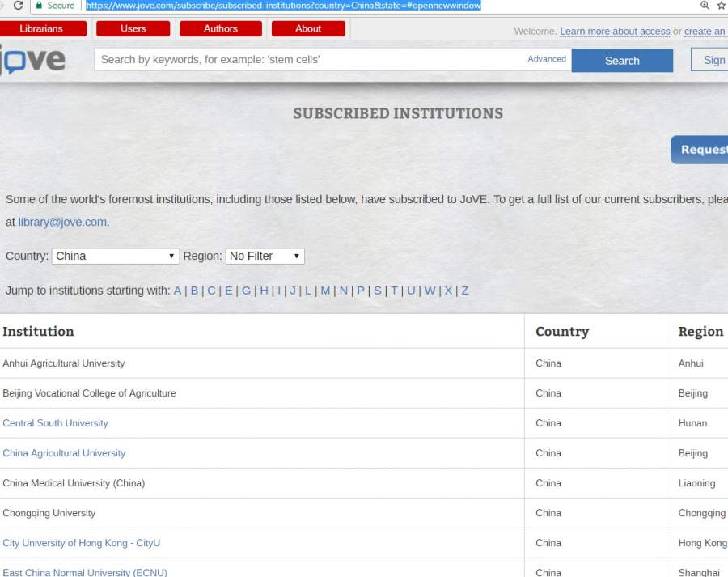This screenshot has width=728, height=577.
Task: Open the Region dropdown showing No Filter
Action: [x=265, y=256]
